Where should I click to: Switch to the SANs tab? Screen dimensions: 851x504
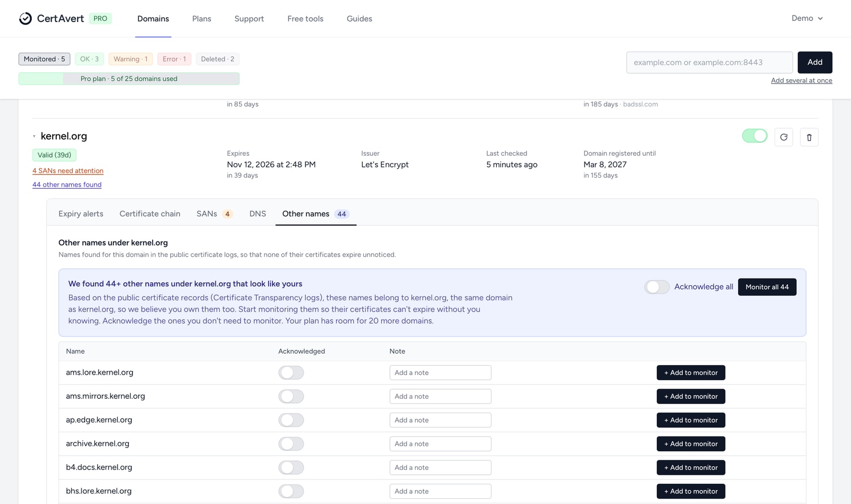coord(214,214)
